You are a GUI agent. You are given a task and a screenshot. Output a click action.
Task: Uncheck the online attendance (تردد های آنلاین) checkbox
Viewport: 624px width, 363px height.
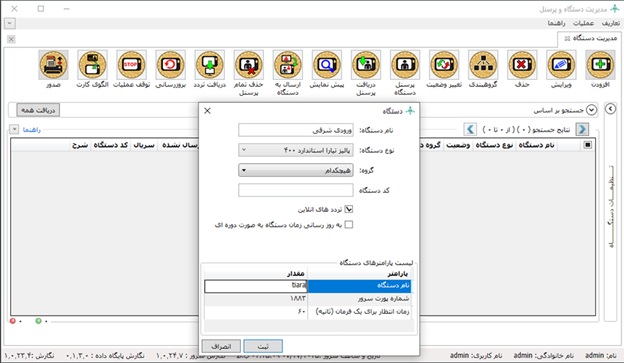tap(349, 209)
